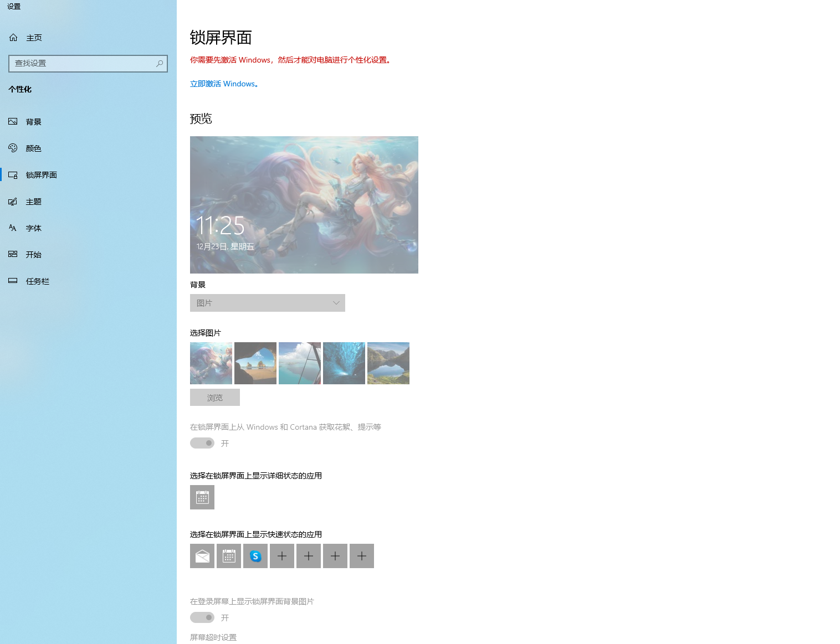Click the 主题 theme brush icon
The height and width of the screenshot is (644, 840).
click(13, 202)
